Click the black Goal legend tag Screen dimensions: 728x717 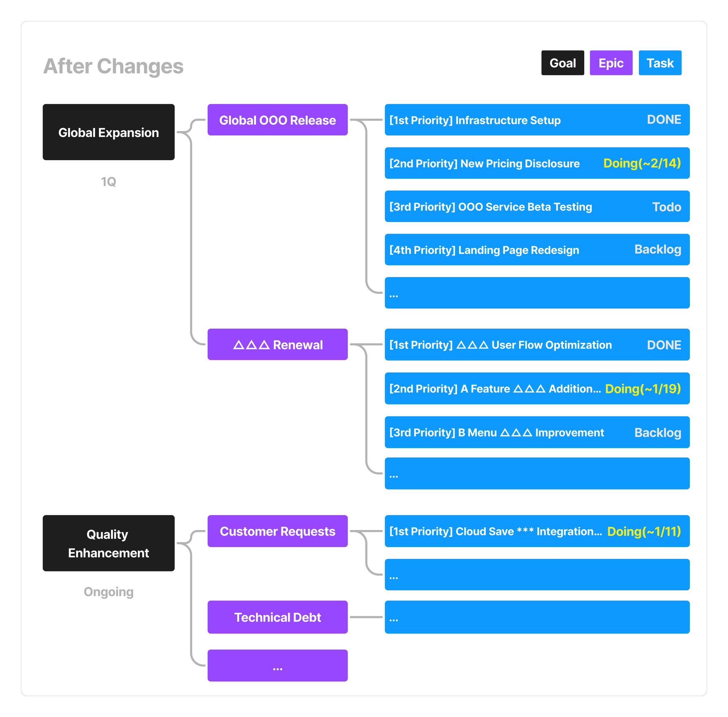pos(562,63)
